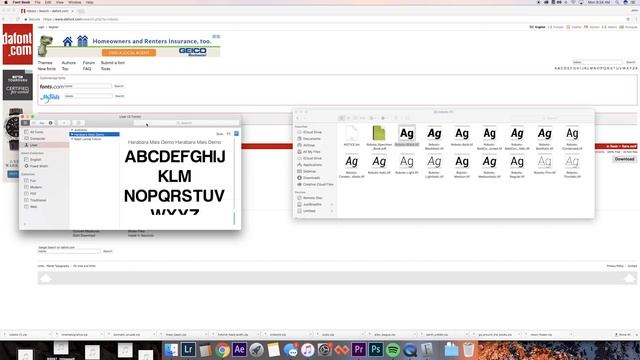640x360 pixels.
Task: Open the View menu
Action: click(x=60, y=2)
